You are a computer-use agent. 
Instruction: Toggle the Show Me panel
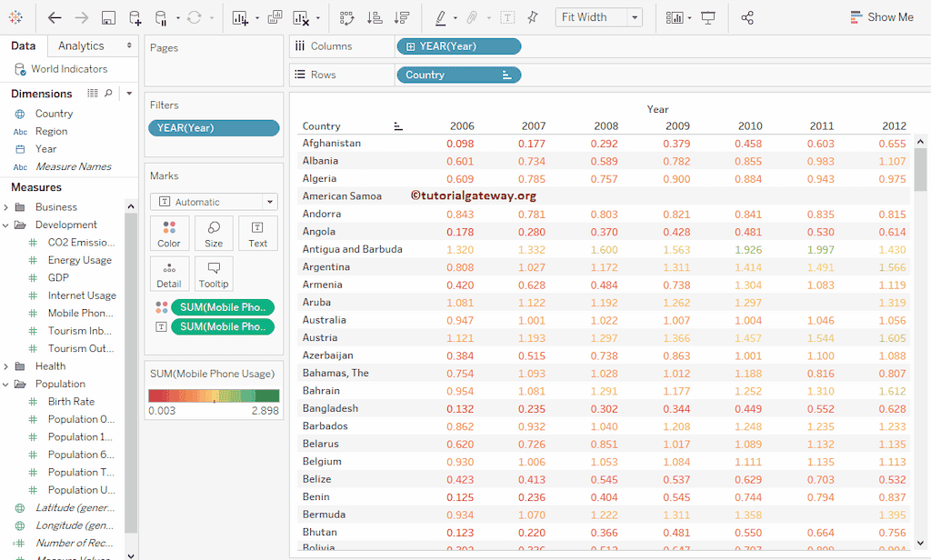881,17
